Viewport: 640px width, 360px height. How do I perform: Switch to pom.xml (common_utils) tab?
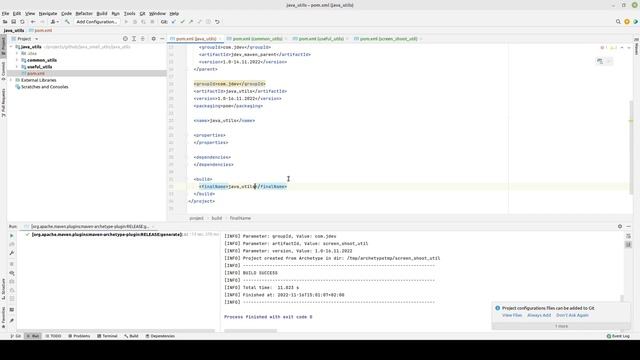click(x=257, y=39)
